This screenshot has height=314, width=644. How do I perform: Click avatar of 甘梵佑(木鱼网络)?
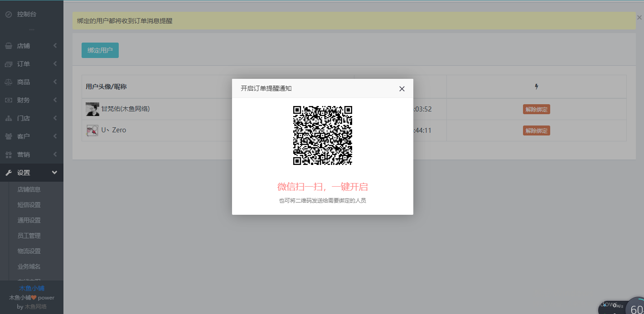click(92, 109)
